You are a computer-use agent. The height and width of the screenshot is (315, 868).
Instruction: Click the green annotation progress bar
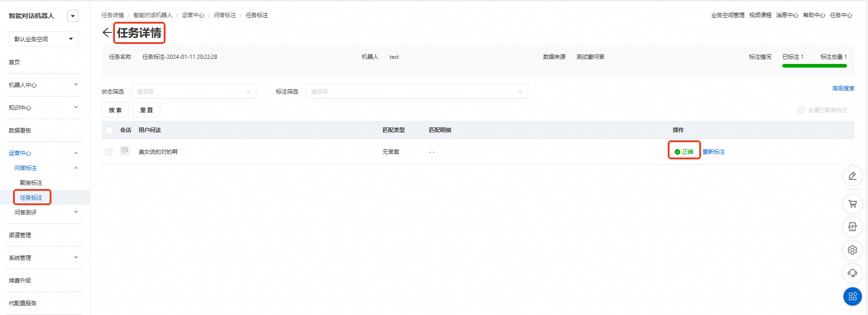click(x=815, y=66)
